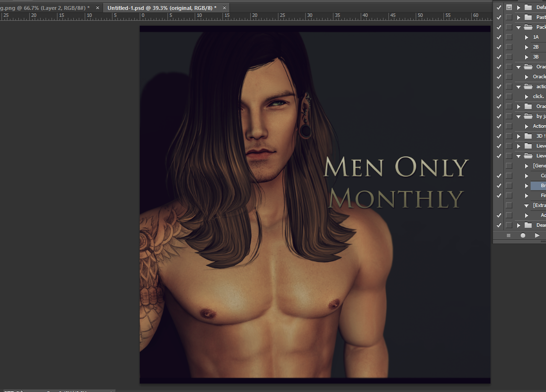Select the click. action name
Image resolution: width=546 pixels, height=392 pixels.
tap(539, 97)
